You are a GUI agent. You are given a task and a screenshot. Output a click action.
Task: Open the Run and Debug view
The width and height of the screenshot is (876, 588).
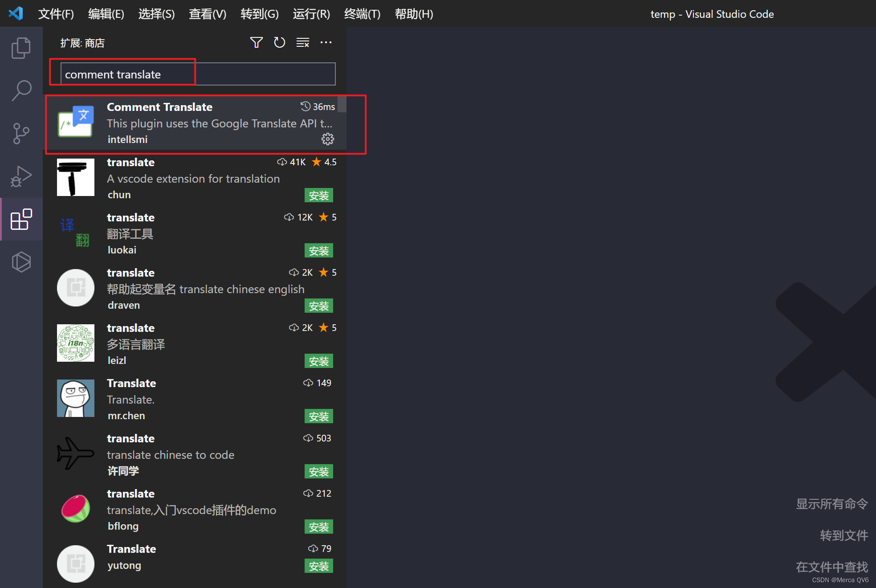click(x=21, y=176)
